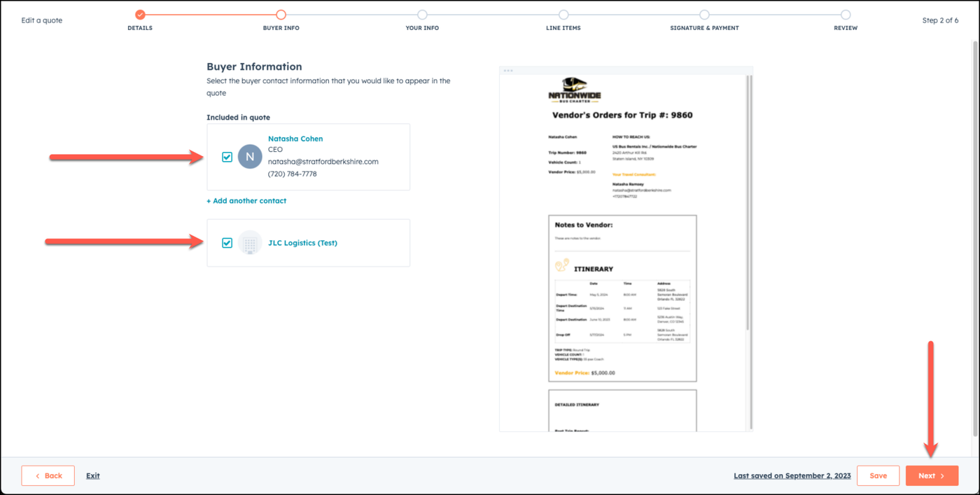This screenshot has width=980, height=495.
Task: Click the Step 2 of 6 indicator
Action: (x=940, y=20)
